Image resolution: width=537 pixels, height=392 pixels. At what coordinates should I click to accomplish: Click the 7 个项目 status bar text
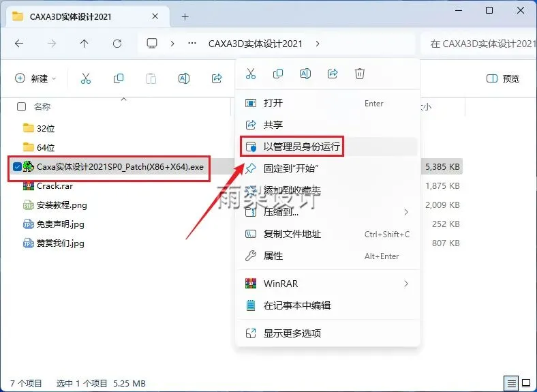click(26, 383)
